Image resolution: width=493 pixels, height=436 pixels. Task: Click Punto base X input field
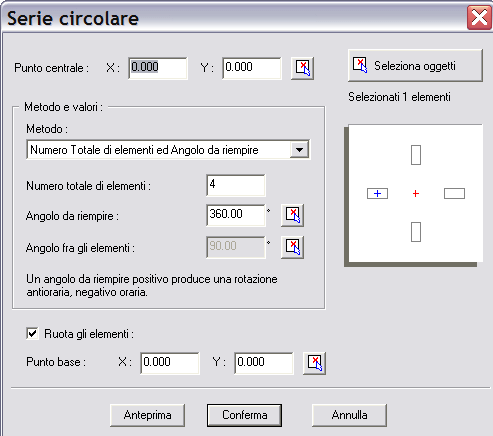170,363
